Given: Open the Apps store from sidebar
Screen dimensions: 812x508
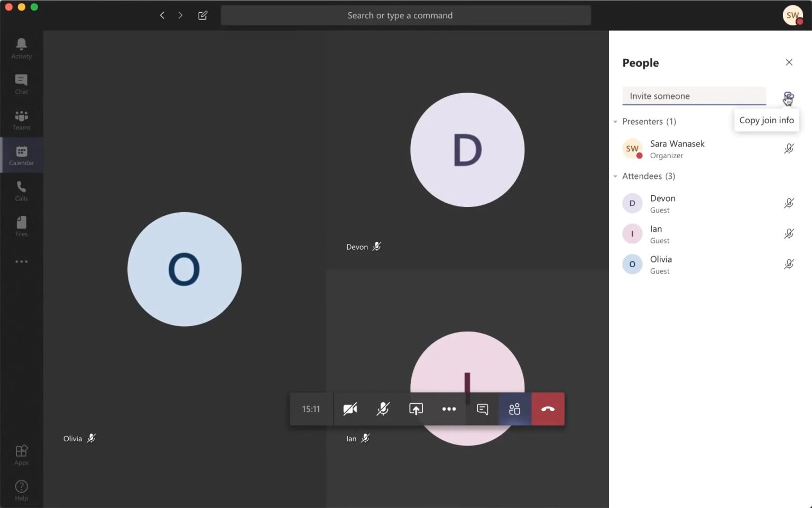Looking at the screenshot, I should pos(21,455).
